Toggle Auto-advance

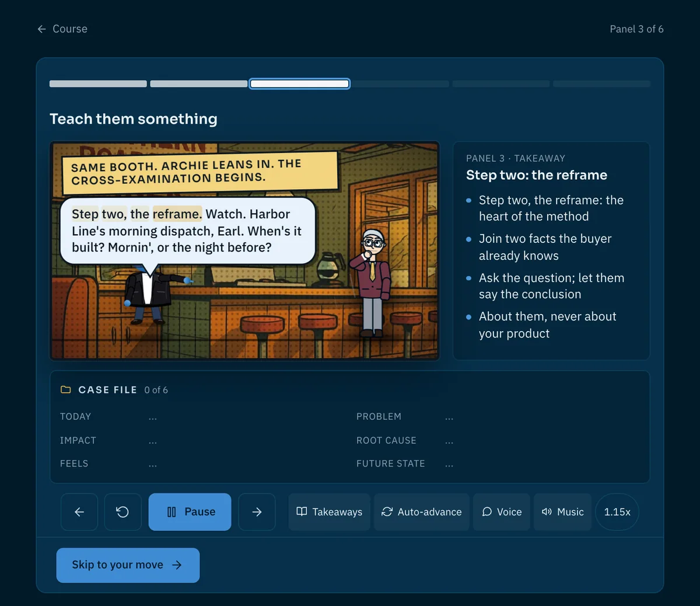pos(422,512)
